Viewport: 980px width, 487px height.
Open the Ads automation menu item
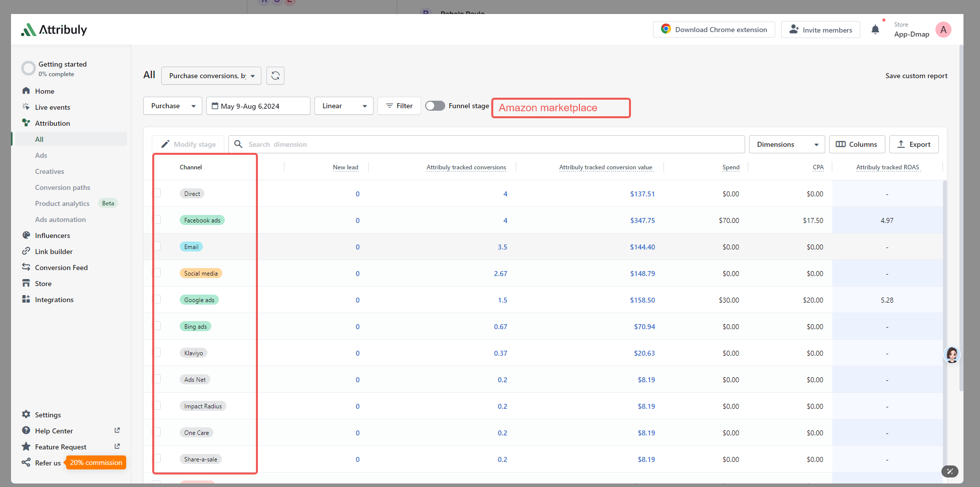[61, 219]
